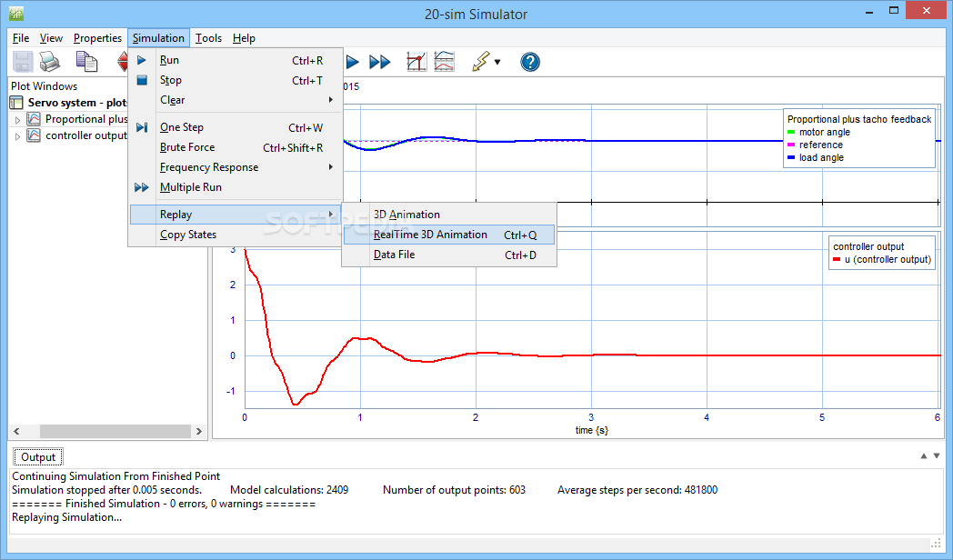This screenshot has height=560, width=953.
Task: Open the Clear submenu arrow
Action: [x=331, y=100]
